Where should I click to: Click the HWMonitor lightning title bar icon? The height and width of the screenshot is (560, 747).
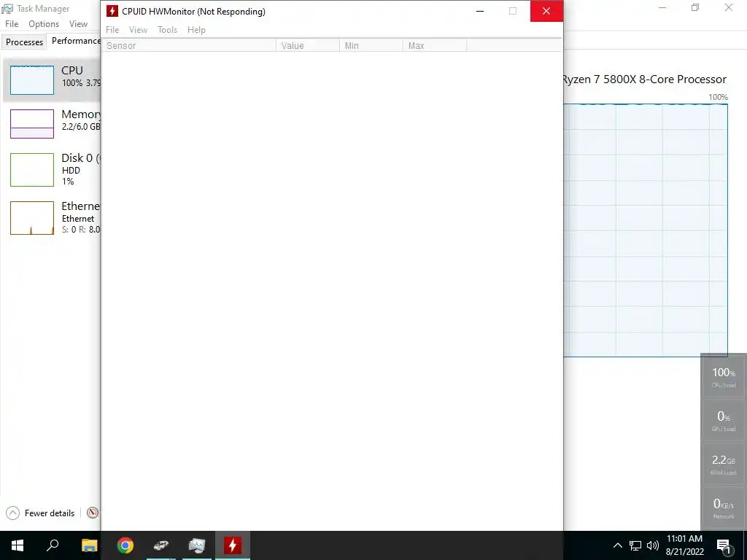pos(112,11)
